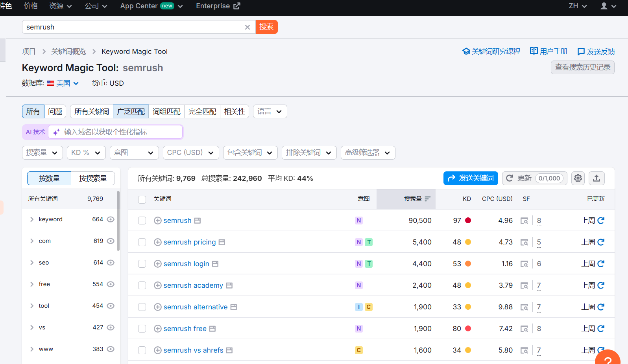Click SERP snapshot icon next to semrush free
Image resolution: width=628 pixels, height=364 pixels.
[212, 329]
